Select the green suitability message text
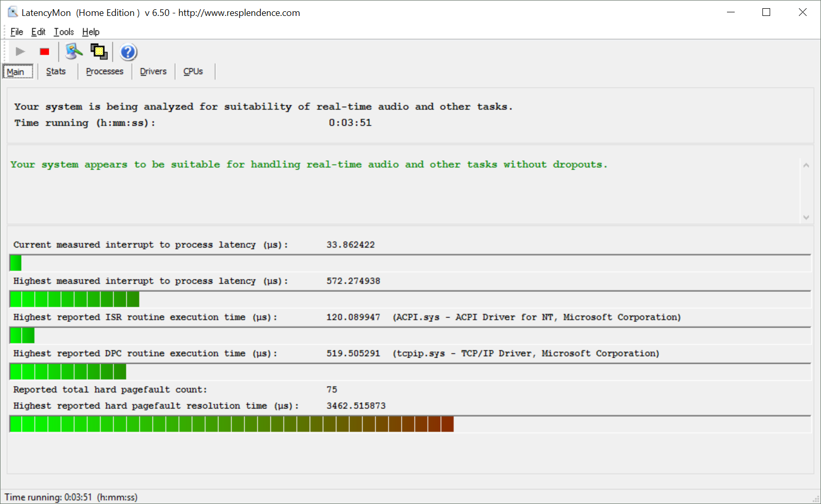Screen dimensions: 821x504 pos(309,164)
